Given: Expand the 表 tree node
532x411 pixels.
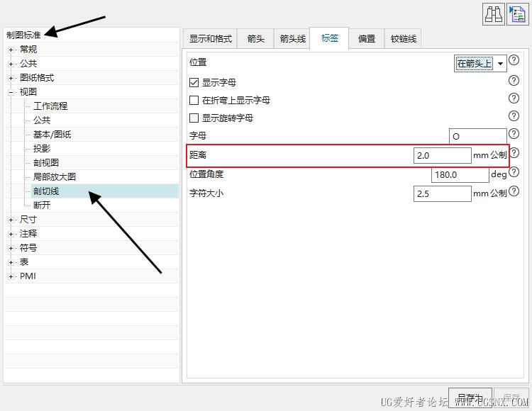Looking at the screenshot, I should (11, 263).
